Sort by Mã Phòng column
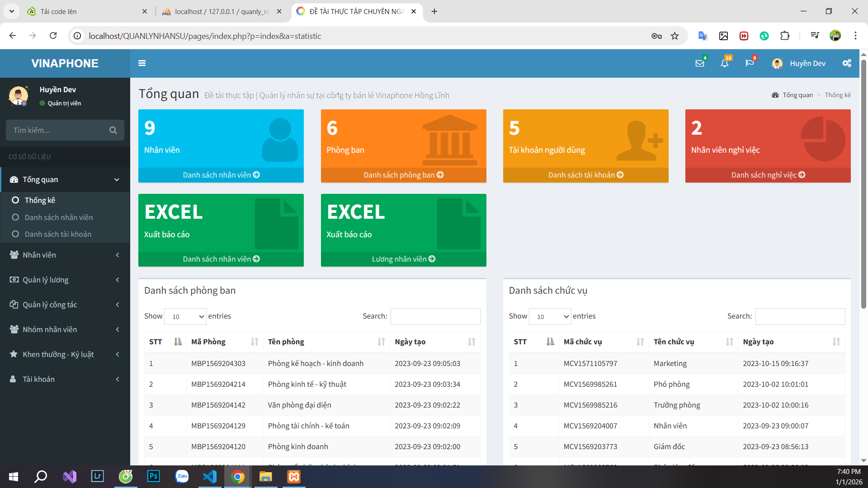868x488 pixels. pos(225,342)
